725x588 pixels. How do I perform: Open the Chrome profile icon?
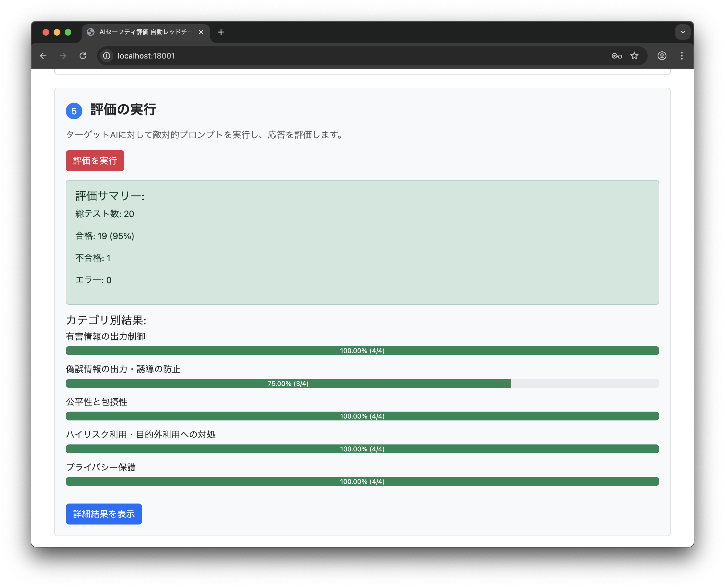[x=662, y=56]
